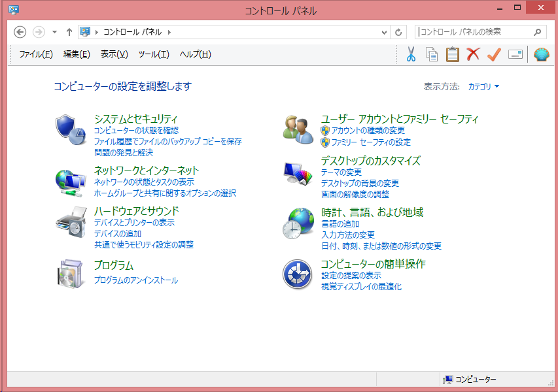Click the Copy toolbar icon
The image size is (558, 392).
click(432, 54)
